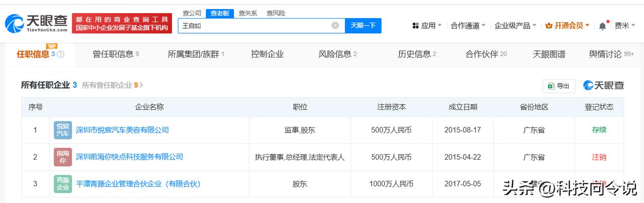Click the 登记状态 column header
This screenshot has height=203, width=644.
click(599, 107)
